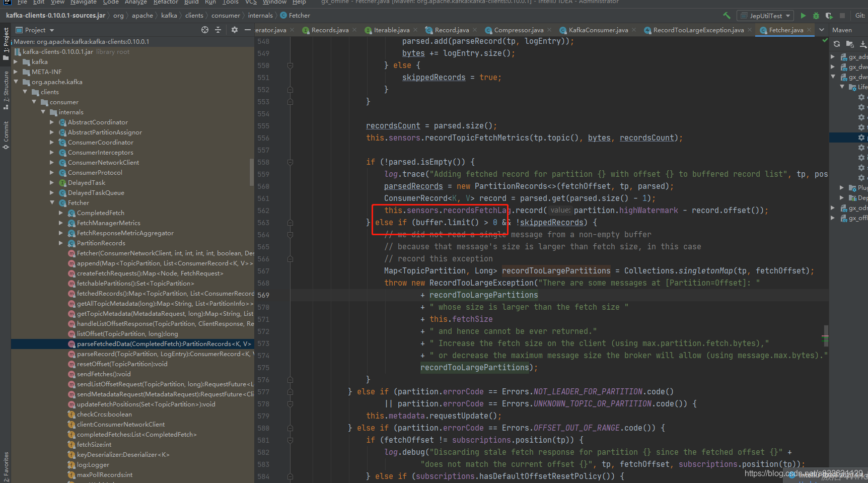Expand the AbstractCoordinator class node

pos(52,122)
